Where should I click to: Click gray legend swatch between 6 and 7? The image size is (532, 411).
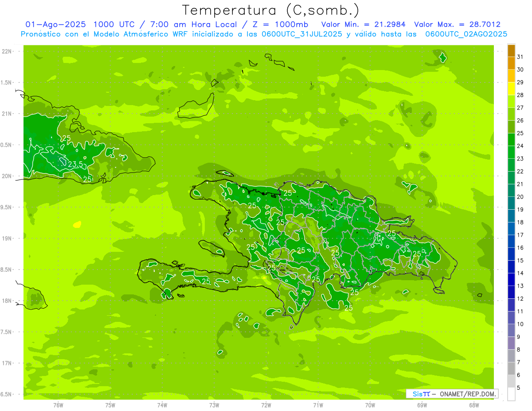(x=511, y=368)
